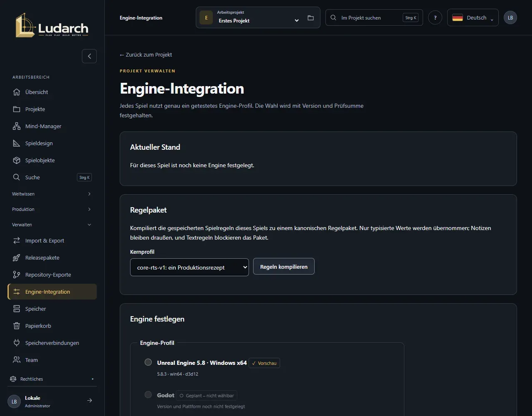Open Projekte in the sidebar
Viewport: 532px width, 416px height.
(x=52, y=109)
